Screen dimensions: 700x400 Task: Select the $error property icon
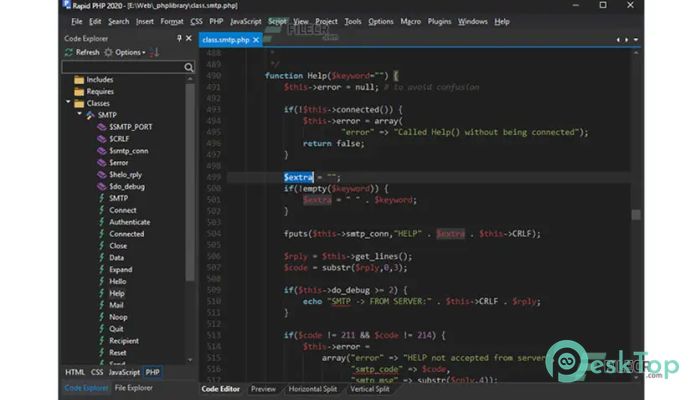[102, 162]
